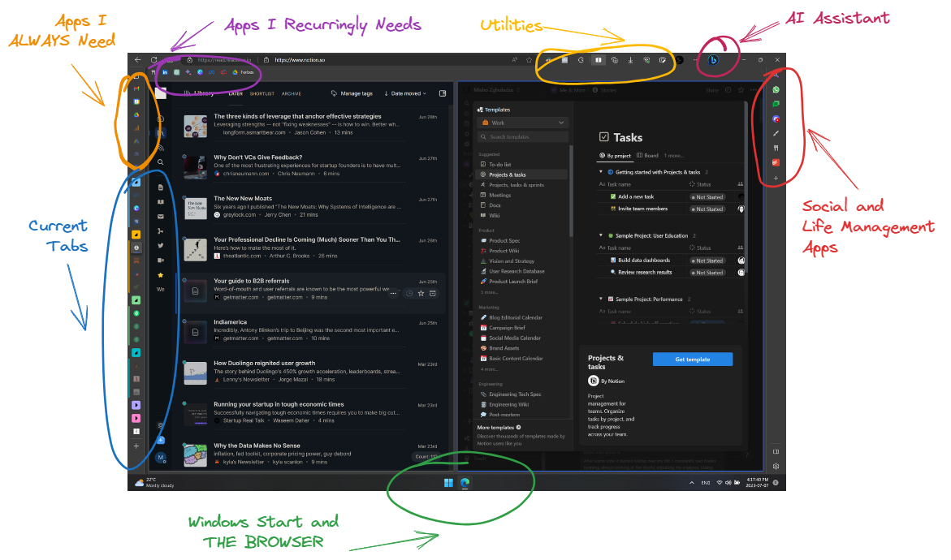Select the Blog Editorial Calendar template

point(523,317)
